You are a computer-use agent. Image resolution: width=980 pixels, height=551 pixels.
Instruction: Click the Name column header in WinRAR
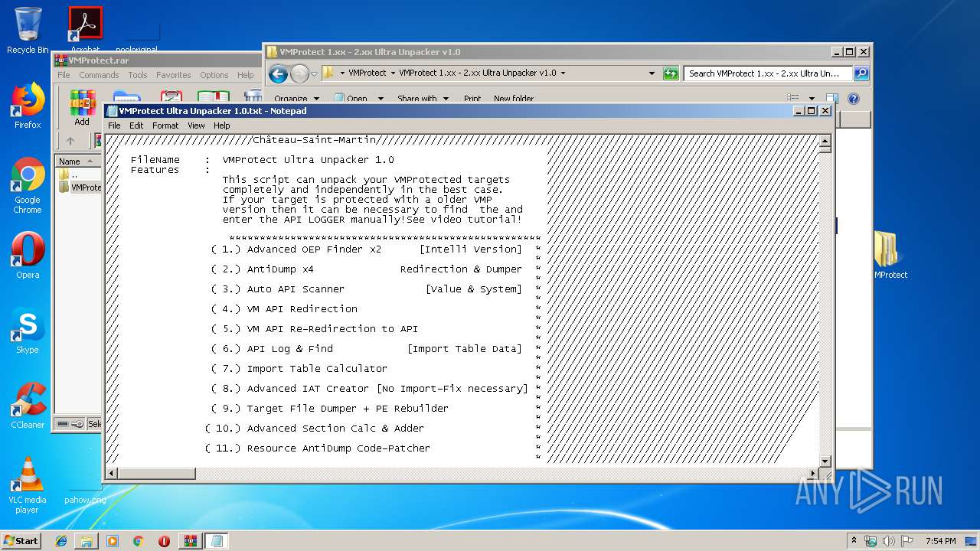pyautogui.click(x=77, y=161)
